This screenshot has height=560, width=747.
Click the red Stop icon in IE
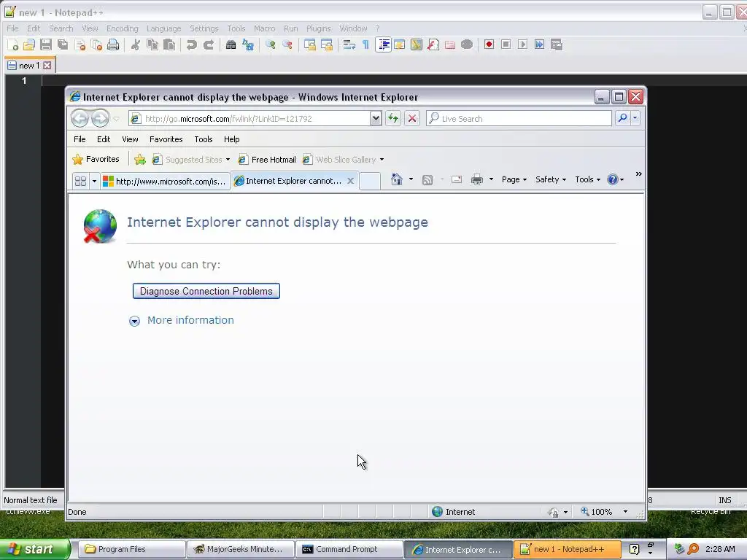(413, 118)
